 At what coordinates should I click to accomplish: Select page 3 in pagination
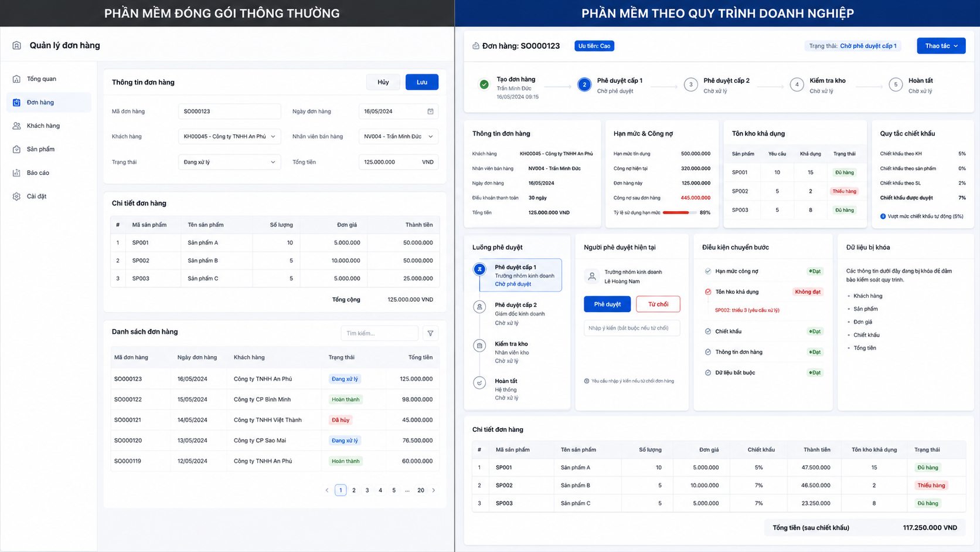click(x=367, y=490)
